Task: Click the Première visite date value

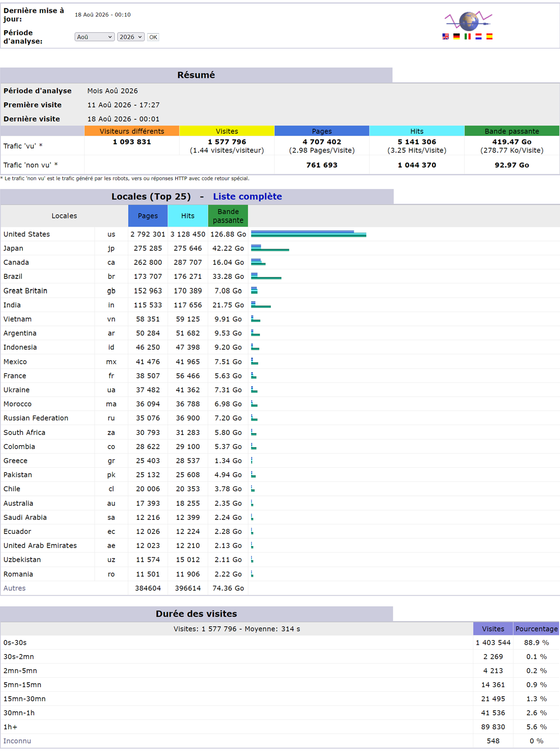Action: pyautogui.click(x=124, y=105)
